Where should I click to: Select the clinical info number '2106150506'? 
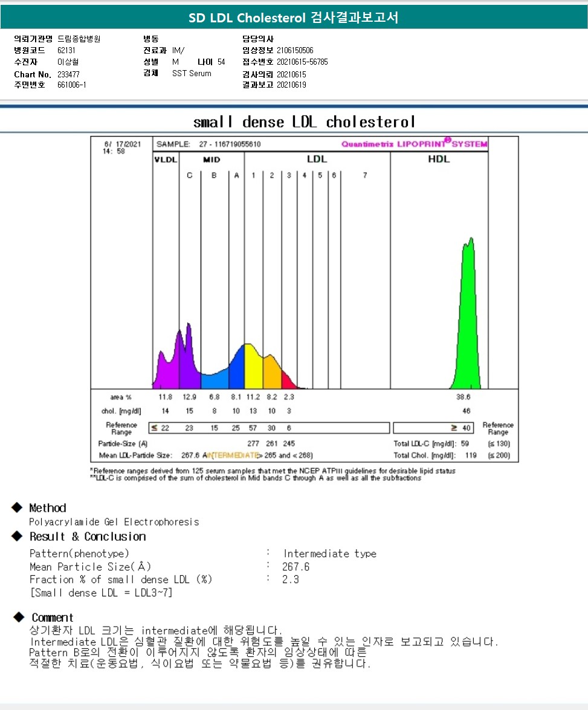click(x=295, y=50)
